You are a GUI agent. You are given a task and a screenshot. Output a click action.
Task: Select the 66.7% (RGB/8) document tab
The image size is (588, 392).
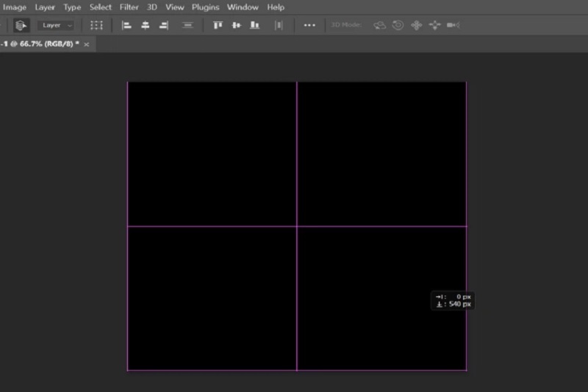[x=40, y=45]
